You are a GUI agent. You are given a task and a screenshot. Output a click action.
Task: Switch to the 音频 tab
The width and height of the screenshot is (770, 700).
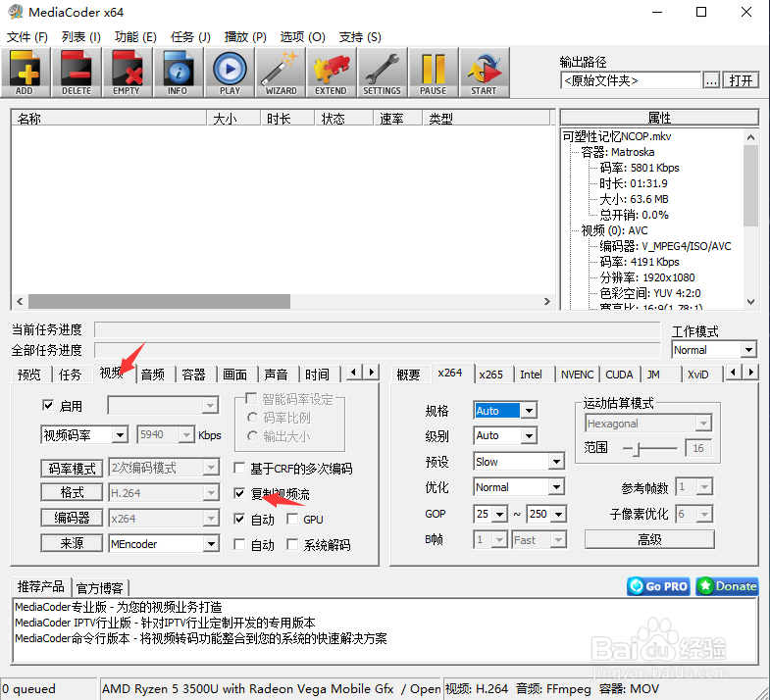pyautogui.click(x=153, y=375)
